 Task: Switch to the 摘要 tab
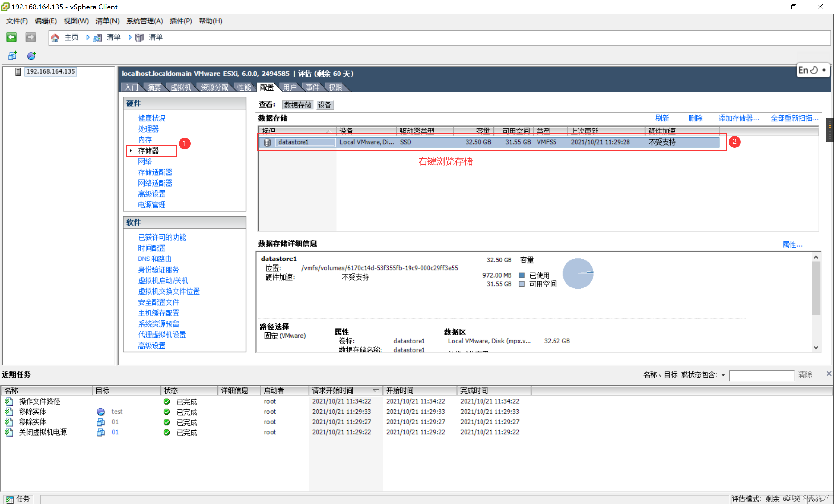pos(154,88)
